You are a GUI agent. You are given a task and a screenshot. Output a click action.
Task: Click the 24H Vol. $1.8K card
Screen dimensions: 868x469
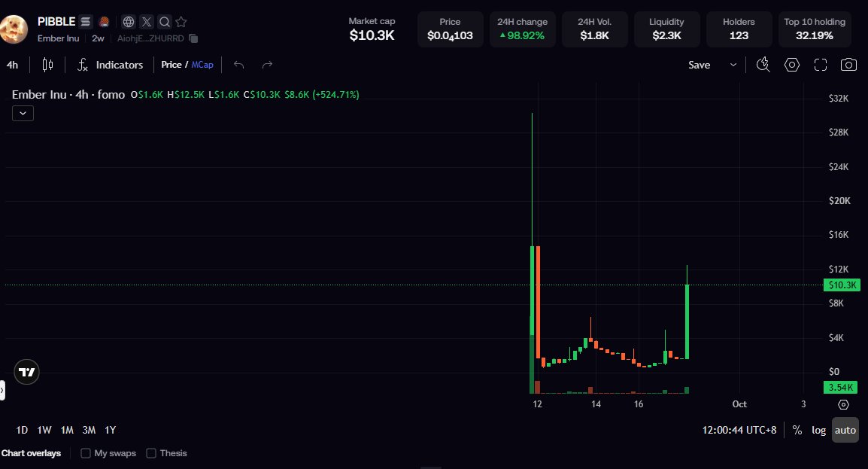point(594,29)
